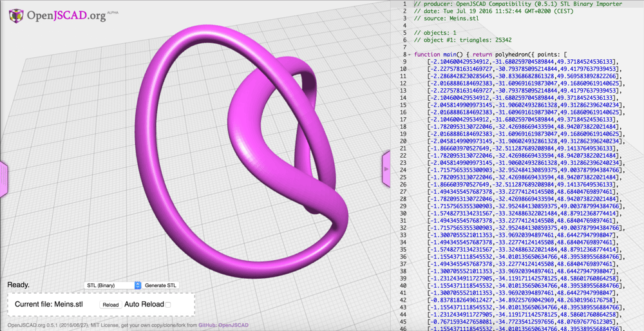This screenshot has width=644, height=331.
Task: Click the 'Ready.' status text
Action: (x=19, y=285)
